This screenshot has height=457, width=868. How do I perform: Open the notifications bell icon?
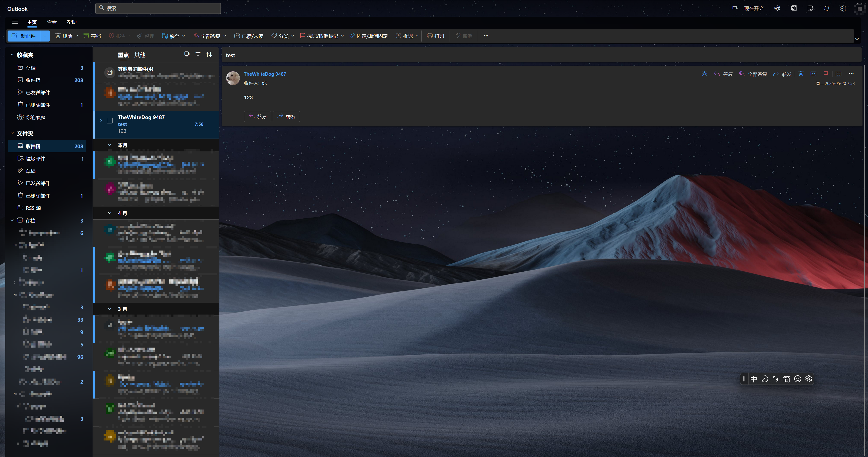[x=827, y=8]
